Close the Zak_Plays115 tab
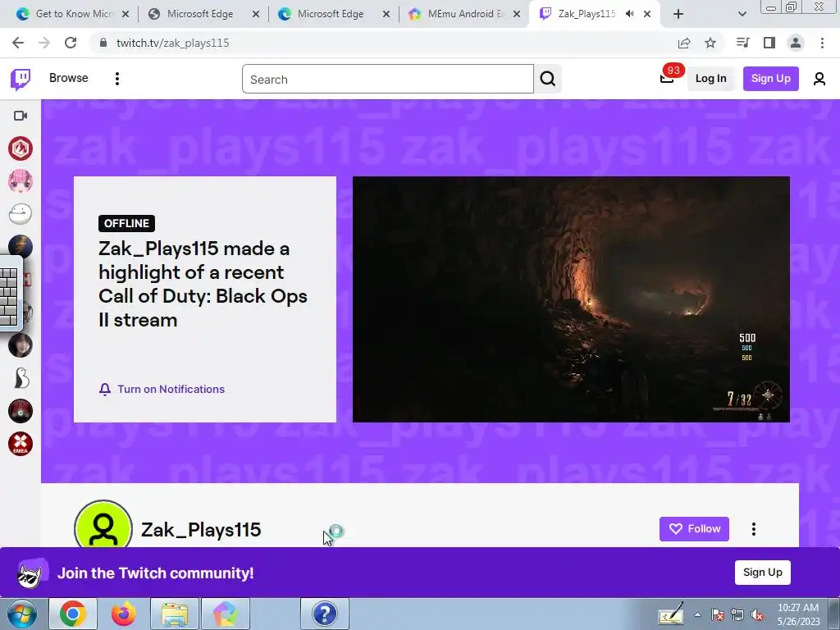 tap(647, 14)
